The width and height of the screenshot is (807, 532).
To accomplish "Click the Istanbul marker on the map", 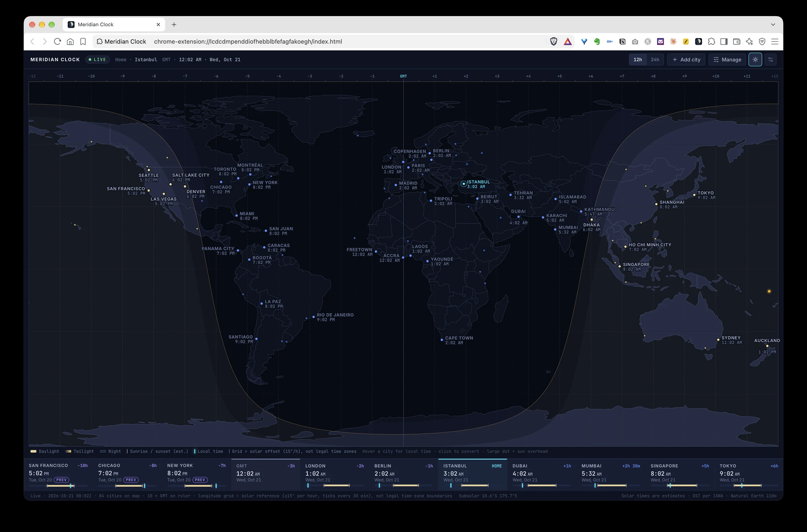I will point(463,184).
